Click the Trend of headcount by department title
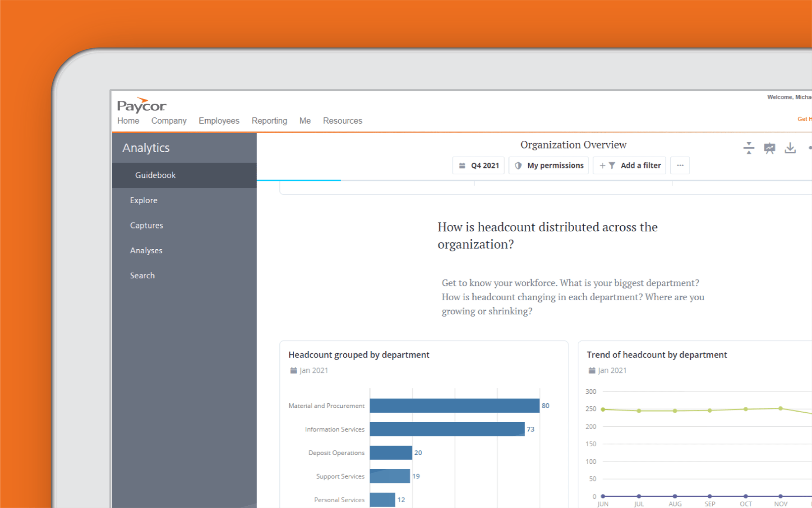Image resolution: width=812 pixels, height=508 pixels. click(657, 354)
